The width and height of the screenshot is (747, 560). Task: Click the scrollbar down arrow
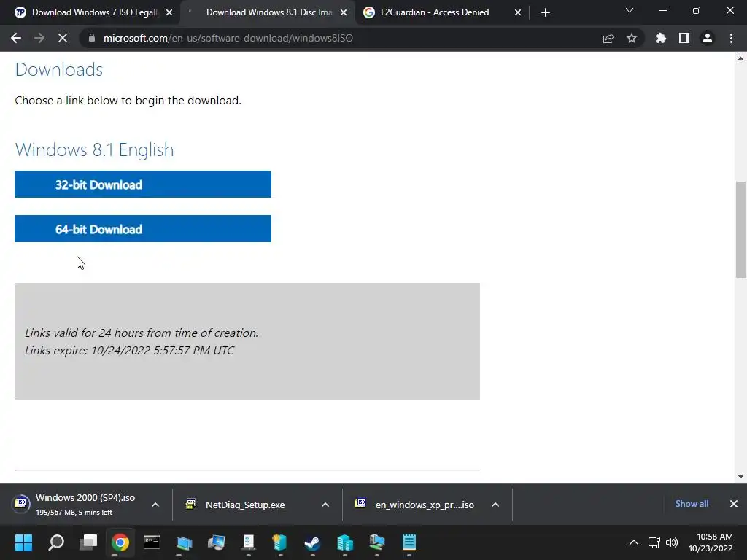[740, 476]
